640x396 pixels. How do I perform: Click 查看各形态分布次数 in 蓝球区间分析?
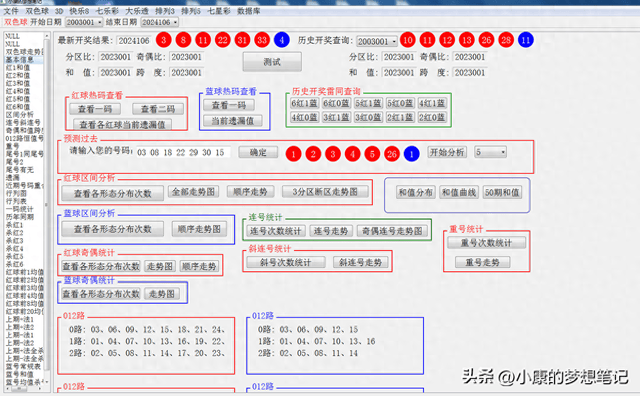pyautogui.click(x=113, y=229)
